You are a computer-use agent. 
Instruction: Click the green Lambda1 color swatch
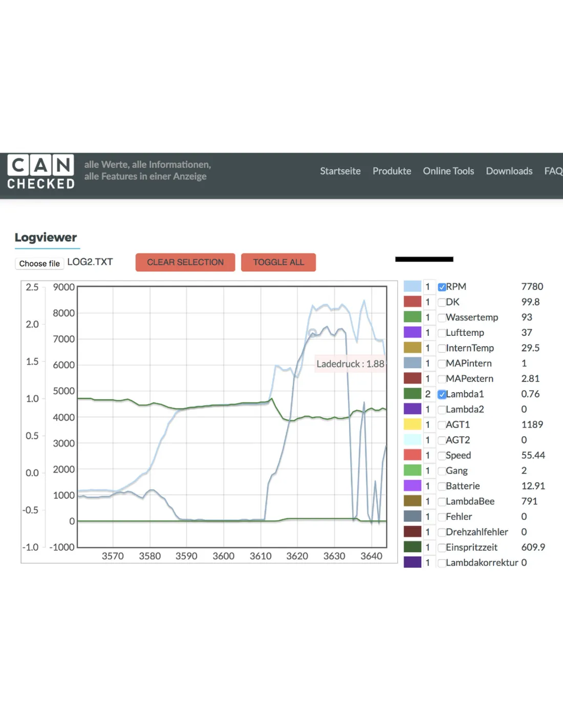413,394
